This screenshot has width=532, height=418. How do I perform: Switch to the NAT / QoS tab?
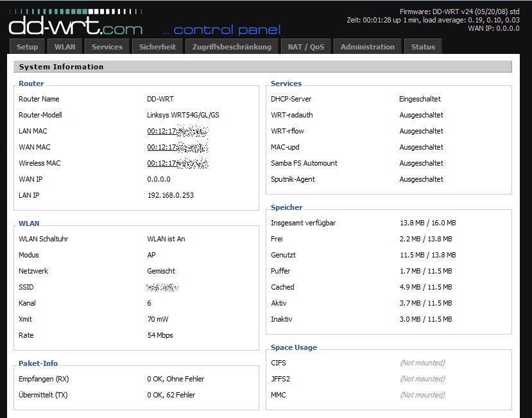306,46
